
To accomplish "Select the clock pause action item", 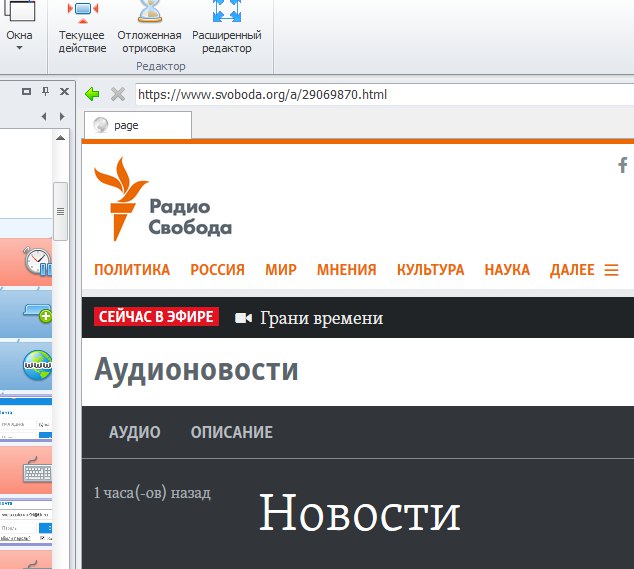I will (26, 262).
